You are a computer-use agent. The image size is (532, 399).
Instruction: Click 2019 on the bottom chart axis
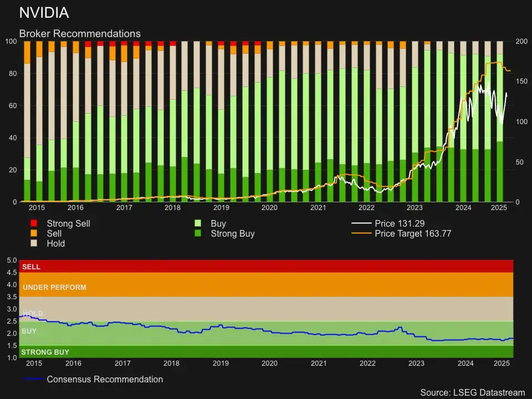(x=221, y=363)
